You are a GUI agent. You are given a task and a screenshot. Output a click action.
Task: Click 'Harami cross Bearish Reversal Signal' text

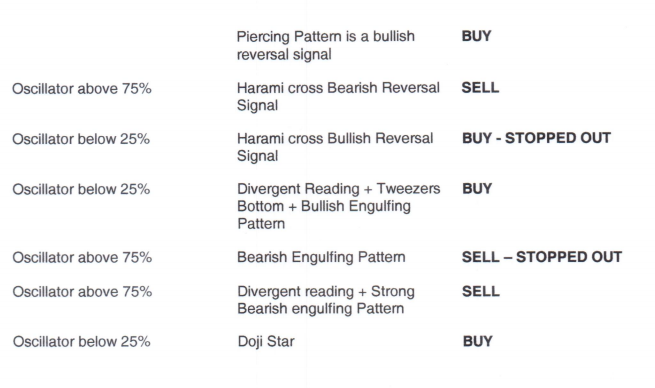338,96
